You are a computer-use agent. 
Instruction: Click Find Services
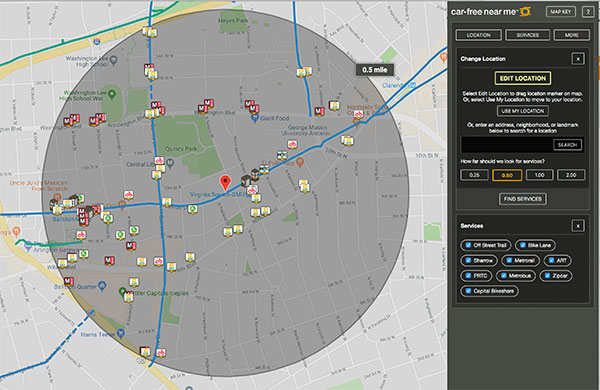coord(523,199)
